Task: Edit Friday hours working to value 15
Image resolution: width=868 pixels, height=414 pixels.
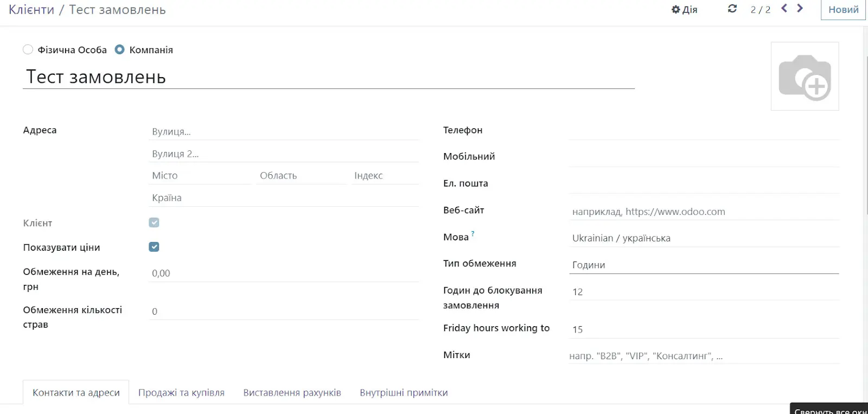Action: click(704, 329)
